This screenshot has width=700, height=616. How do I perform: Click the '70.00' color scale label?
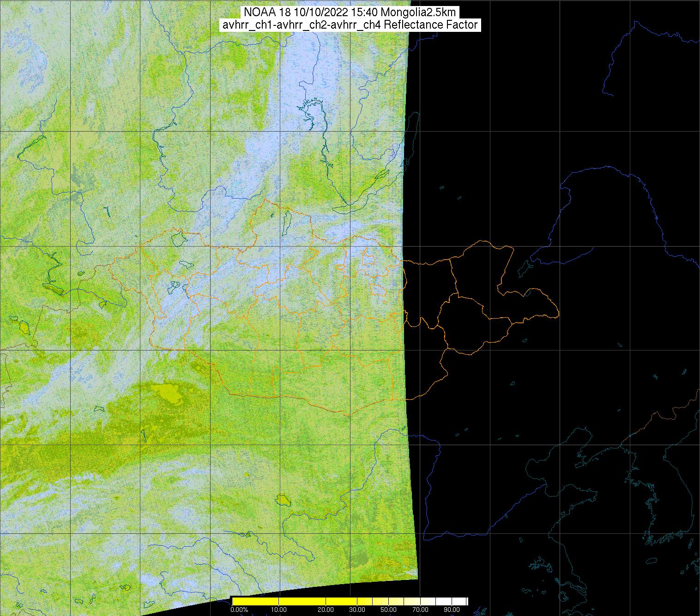pyautogui.click(x=419, y=610)
